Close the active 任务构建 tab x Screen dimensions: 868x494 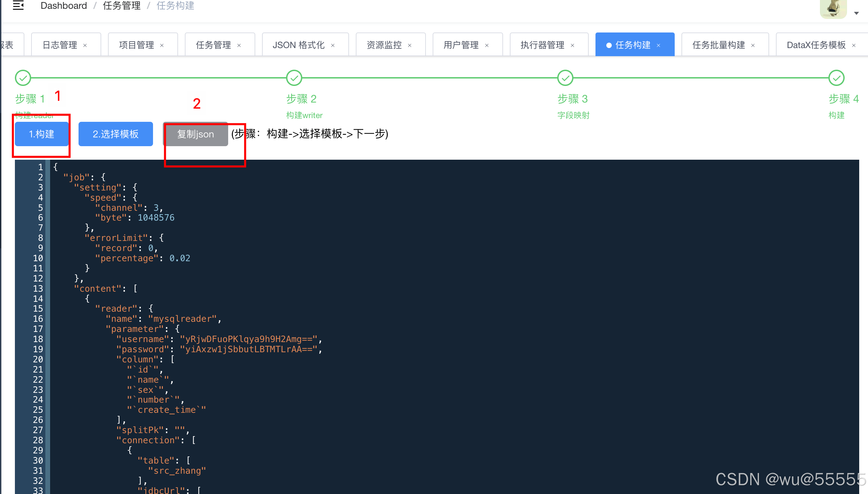coord(658,45)
